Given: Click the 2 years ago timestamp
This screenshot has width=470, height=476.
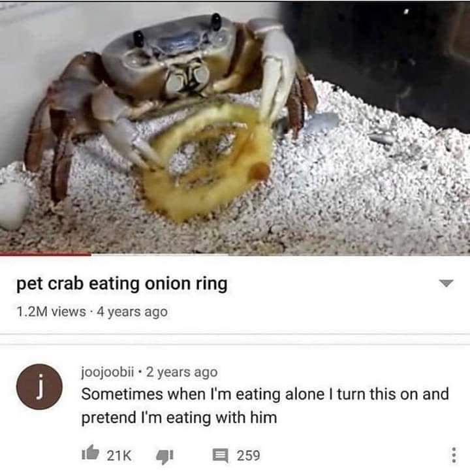Looking at the screenshot, I should (x=181, y=372).
